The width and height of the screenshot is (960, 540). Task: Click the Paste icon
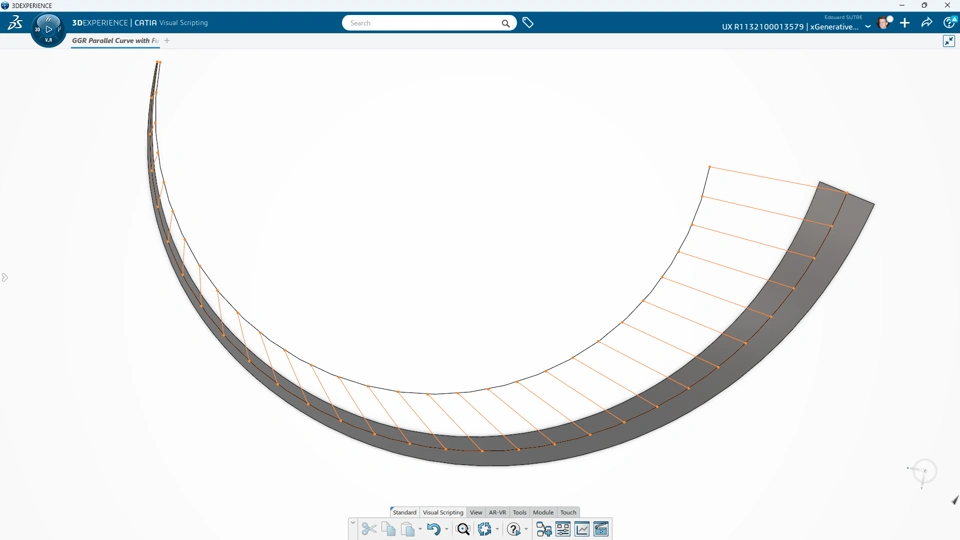coord(408,529)
